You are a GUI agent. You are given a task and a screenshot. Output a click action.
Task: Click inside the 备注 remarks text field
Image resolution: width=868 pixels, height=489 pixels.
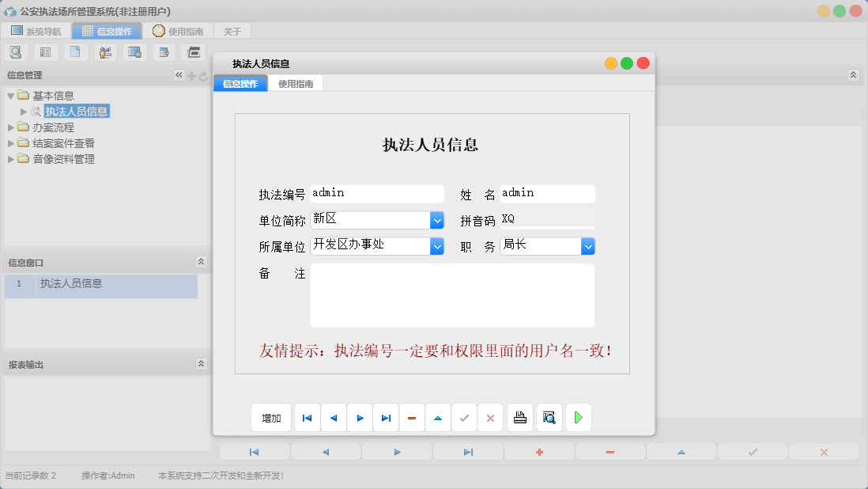(x=452, y=297)
